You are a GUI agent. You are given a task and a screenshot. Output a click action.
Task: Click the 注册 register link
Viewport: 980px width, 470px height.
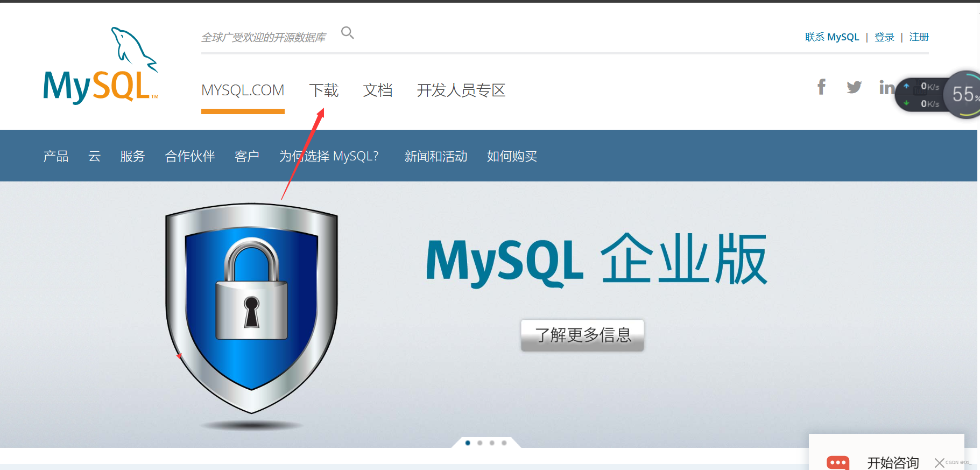coord(919,37)
